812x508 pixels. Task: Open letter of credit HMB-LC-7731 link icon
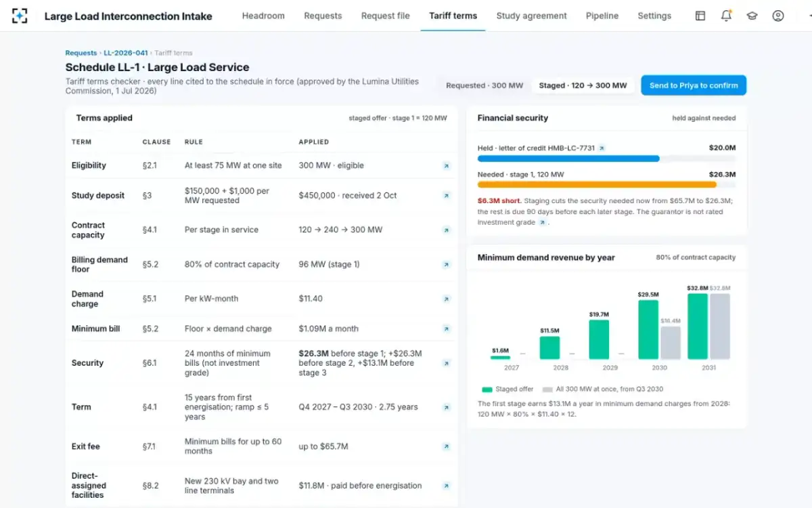(602, 148)
